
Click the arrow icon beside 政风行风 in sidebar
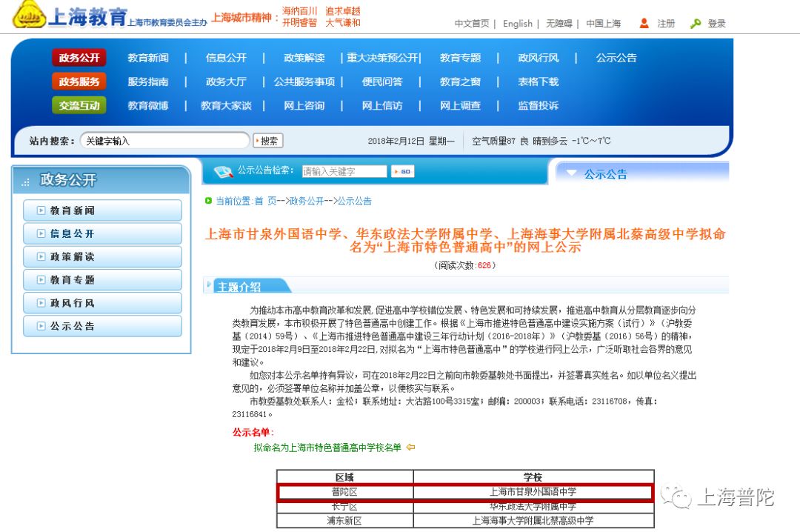click(41, 303)
